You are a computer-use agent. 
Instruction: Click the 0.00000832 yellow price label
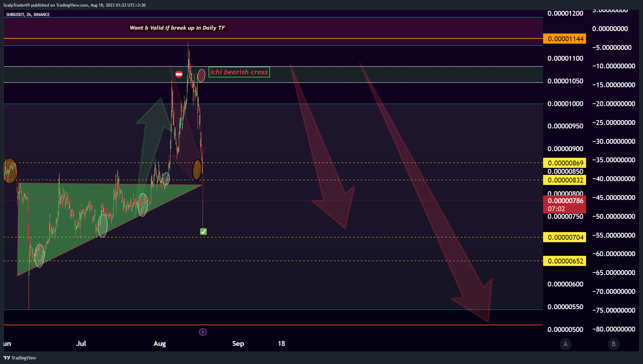[565, 180]
